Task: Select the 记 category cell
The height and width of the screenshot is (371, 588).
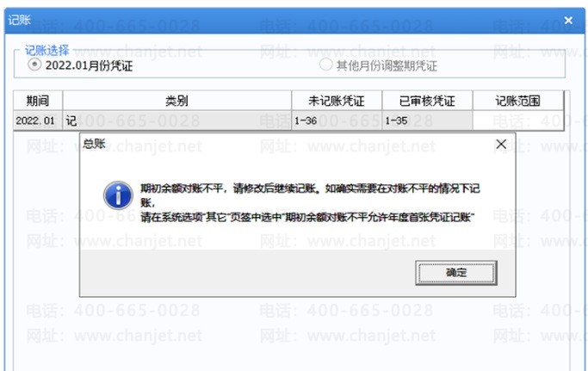Action: [x=177, y=121]
